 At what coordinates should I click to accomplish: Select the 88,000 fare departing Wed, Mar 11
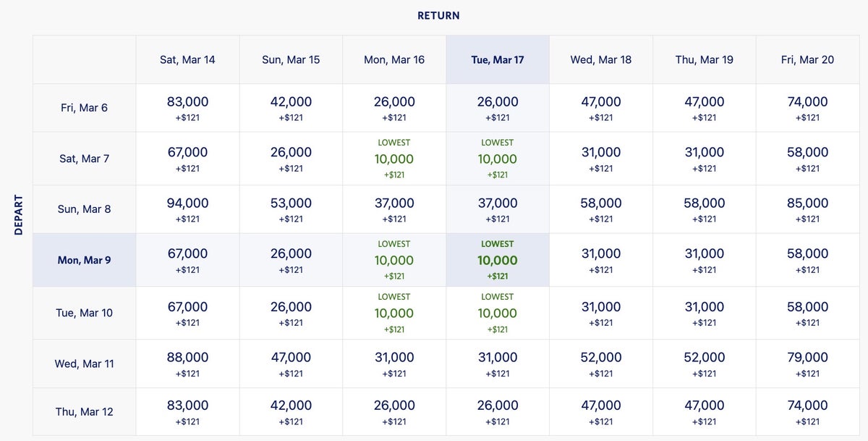[x=187, y=364]
